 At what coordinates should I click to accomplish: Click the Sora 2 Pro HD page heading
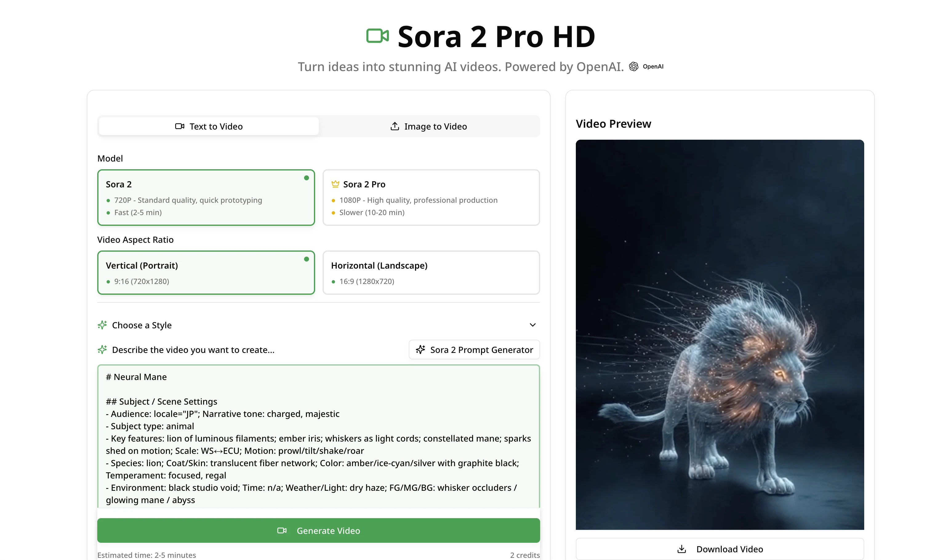(496, 37)
